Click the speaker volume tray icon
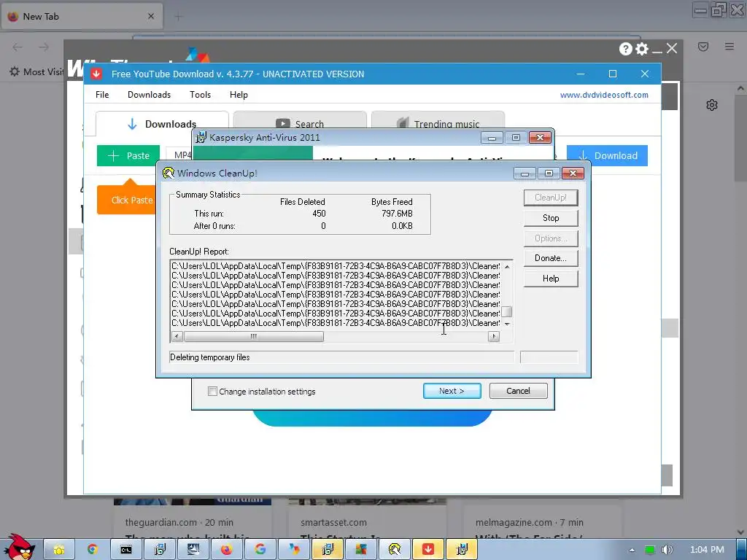Image resolution: width=747 pixels, height=560 pixels. pos(667,550)
